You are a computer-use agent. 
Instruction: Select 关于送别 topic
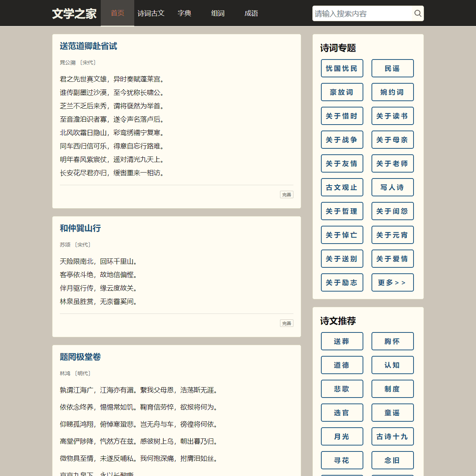[342, 259]
